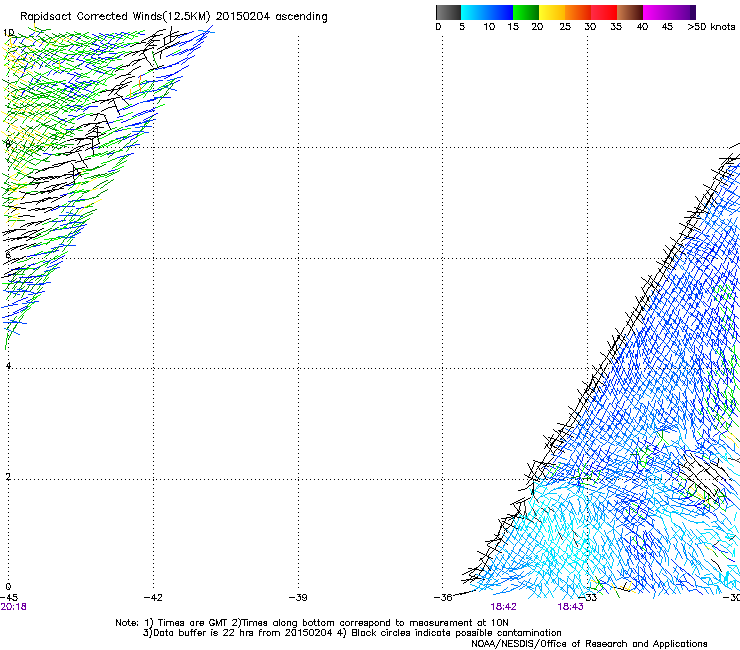Click the longitude label '-39'
The width and height of the screenshot is (740, 650).
298,598
